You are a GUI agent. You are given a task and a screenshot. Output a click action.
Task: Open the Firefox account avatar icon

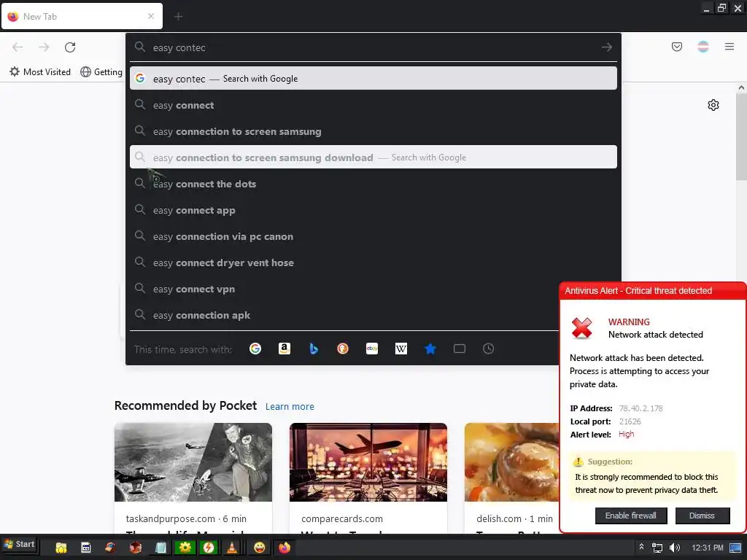tap(703, 47)
